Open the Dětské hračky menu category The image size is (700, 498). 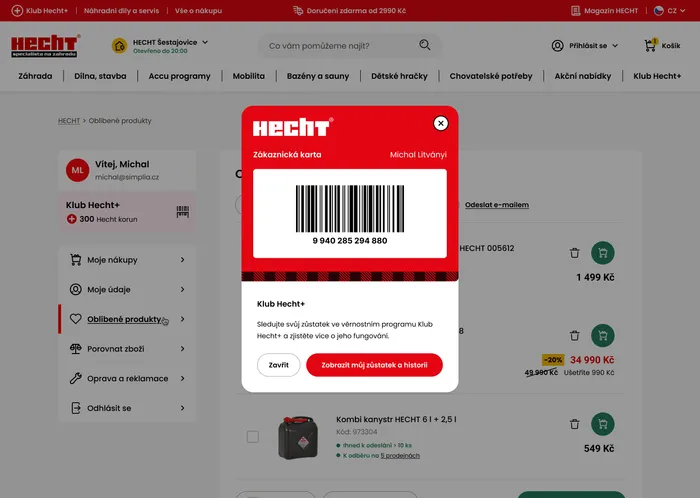coord(399,76)
